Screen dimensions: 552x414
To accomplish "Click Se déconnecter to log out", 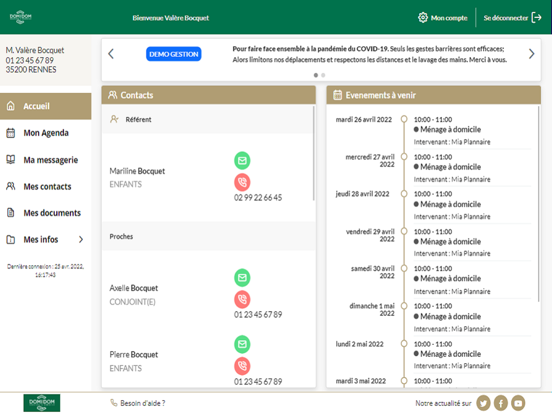I will click(x=512, y=18).
